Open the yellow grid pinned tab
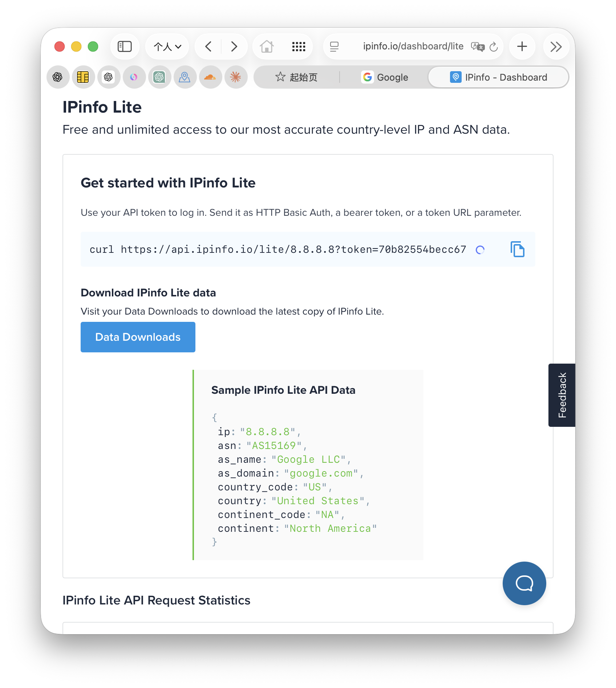616x688 pixels. (x=83, y=77)
